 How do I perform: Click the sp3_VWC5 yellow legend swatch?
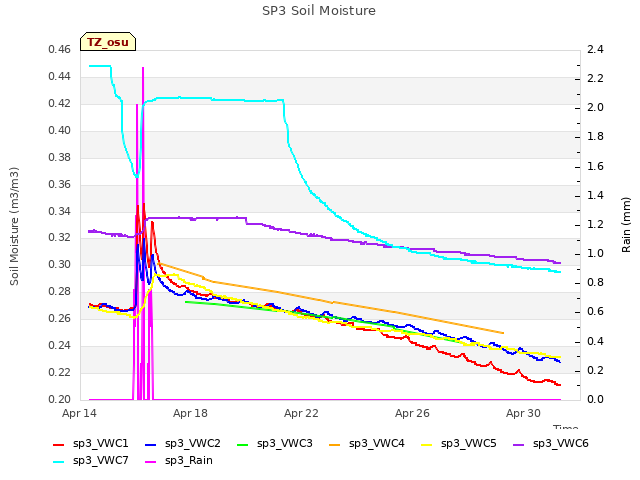(x=427, y=445)
